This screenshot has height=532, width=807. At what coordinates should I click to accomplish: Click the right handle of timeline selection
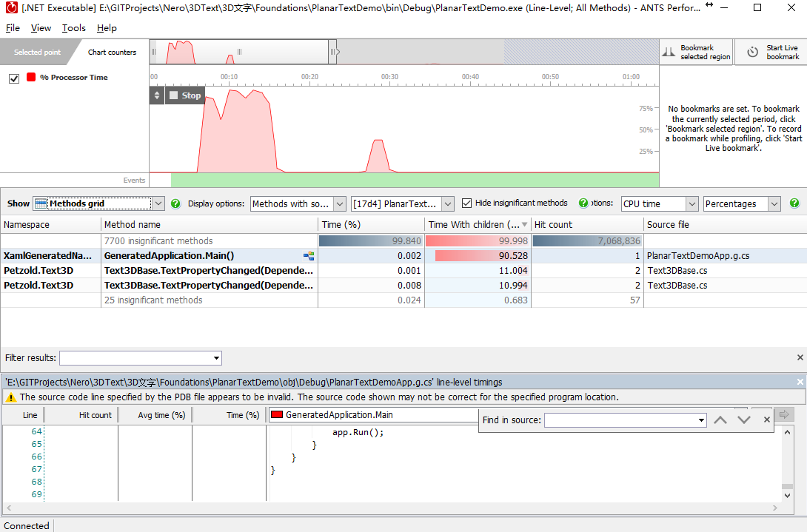point(333,52)
